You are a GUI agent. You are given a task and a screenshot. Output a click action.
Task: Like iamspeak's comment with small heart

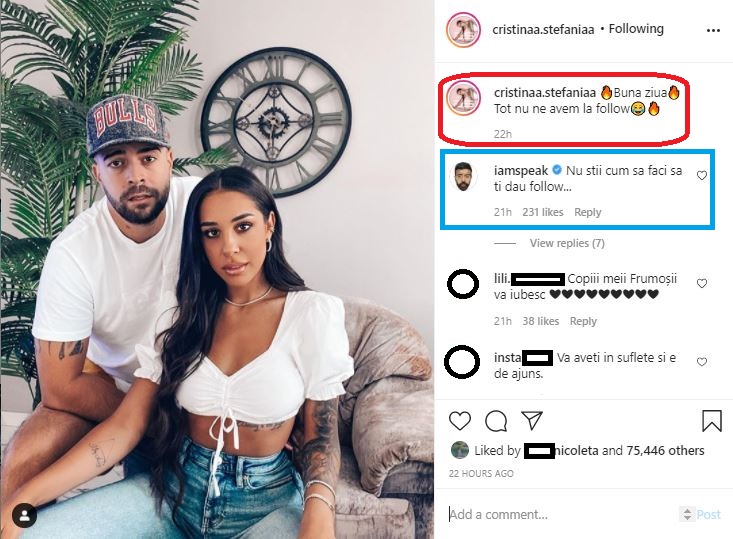(702, 175)
